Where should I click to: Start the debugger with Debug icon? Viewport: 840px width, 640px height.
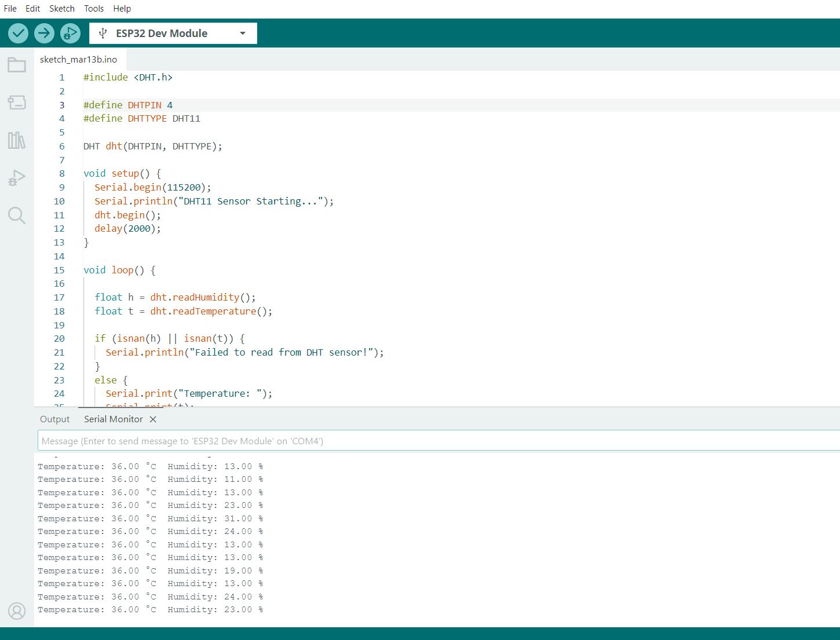tap(70, 33)
